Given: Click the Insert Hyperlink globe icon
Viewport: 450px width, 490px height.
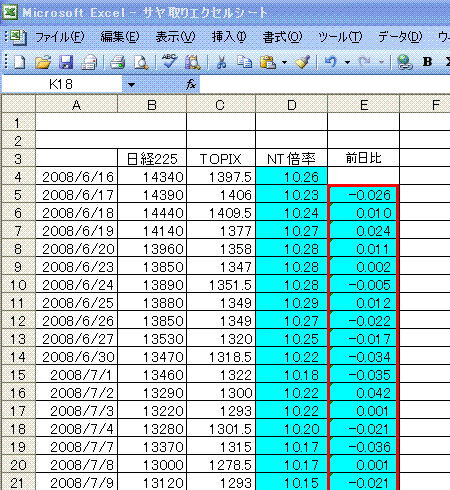Looking at the screenshot, I should pyautogui.click(x=405, y=62).
